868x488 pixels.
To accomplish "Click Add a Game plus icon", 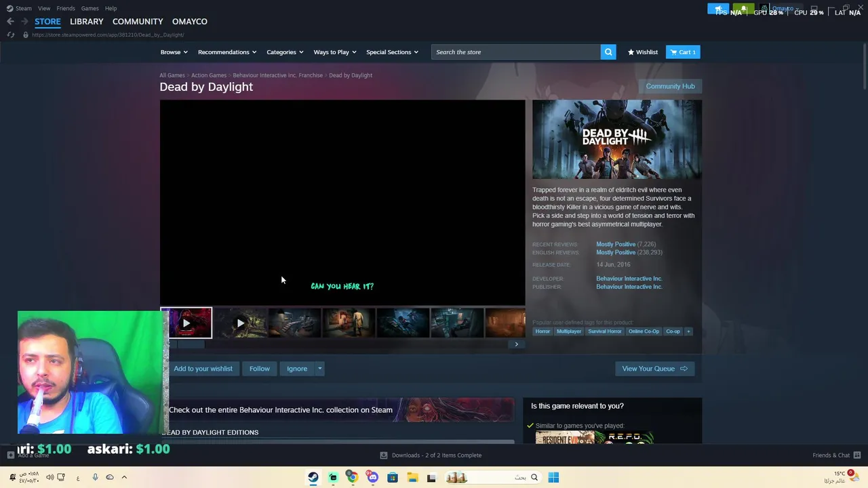I will point(10,455).
